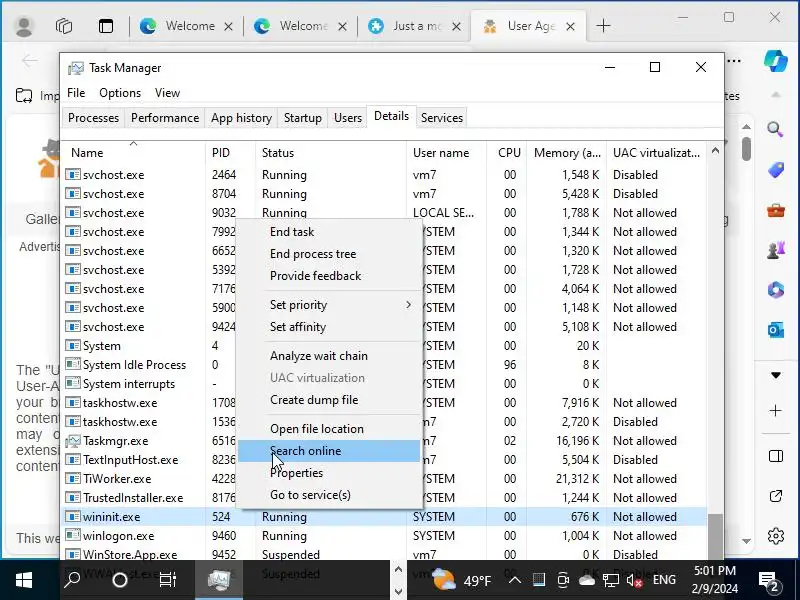The width and height of the screenshot is (800, 600).
Task: Switch to the Startup tab
Action: [303, 118]
